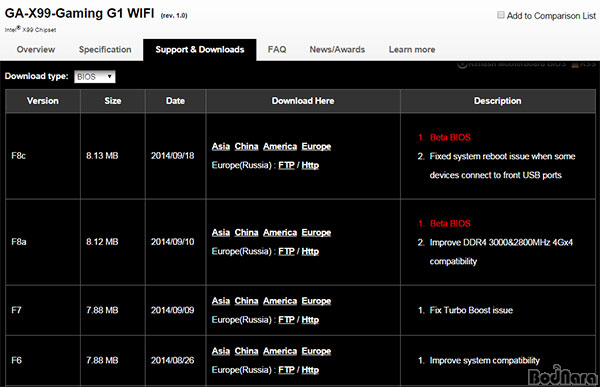Use F6 Europe(Russia) Http link
600x387 pixels.
pos(310,370)
